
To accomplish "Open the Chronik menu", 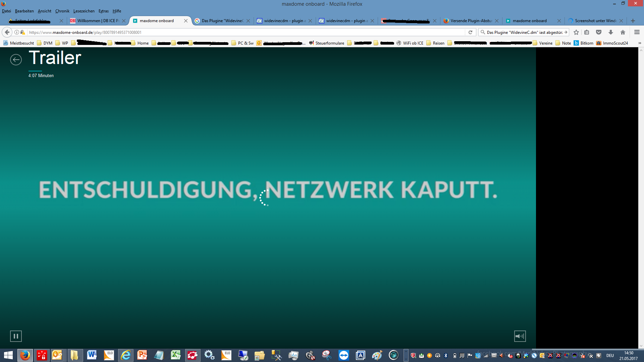I will pos(62,11).
